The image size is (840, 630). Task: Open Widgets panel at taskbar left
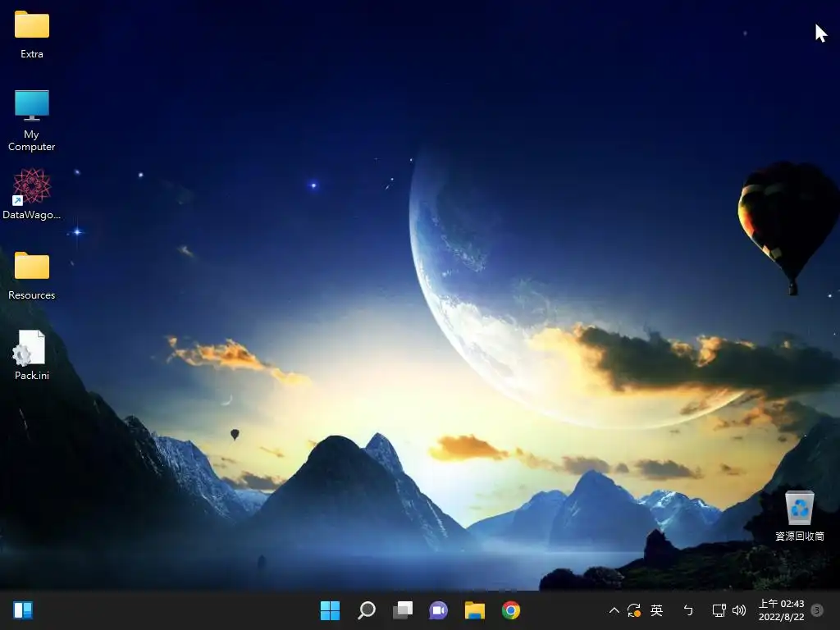click(x=23, y=610)
